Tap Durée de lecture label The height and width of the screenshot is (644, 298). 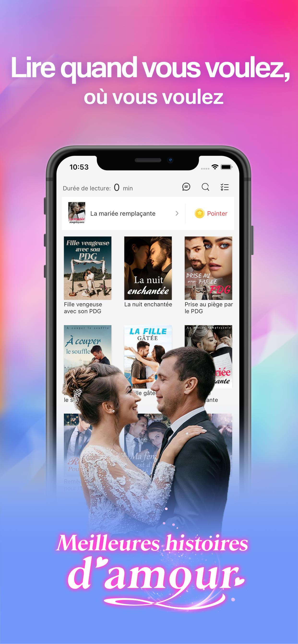(87, 188)
